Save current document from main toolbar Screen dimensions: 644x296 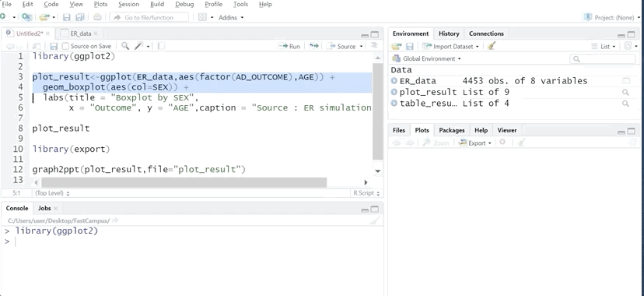[x=67, y=17]
